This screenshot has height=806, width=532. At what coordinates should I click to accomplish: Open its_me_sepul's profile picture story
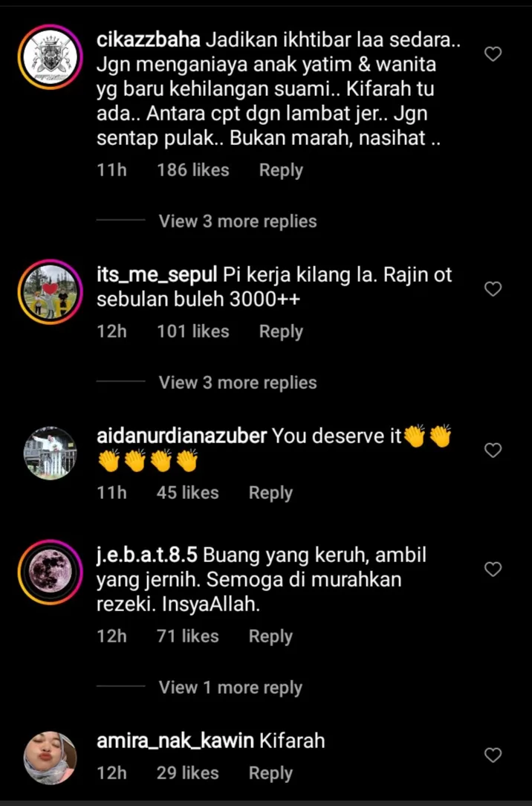pos(51,292)
